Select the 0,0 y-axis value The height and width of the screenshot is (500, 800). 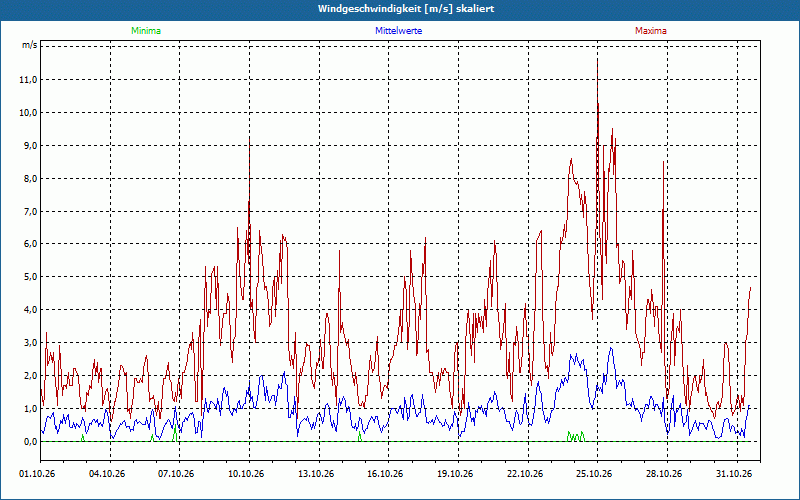pyautogui.click(x=30, y=442)
